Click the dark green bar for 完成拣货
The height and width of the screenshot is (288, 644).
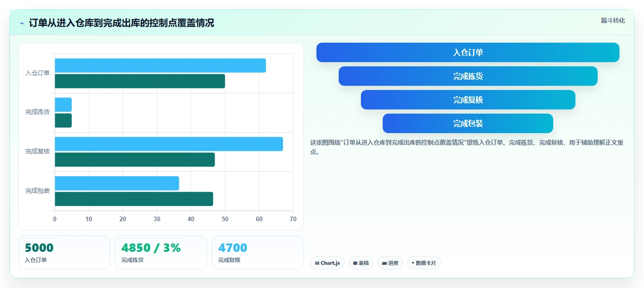63,121
